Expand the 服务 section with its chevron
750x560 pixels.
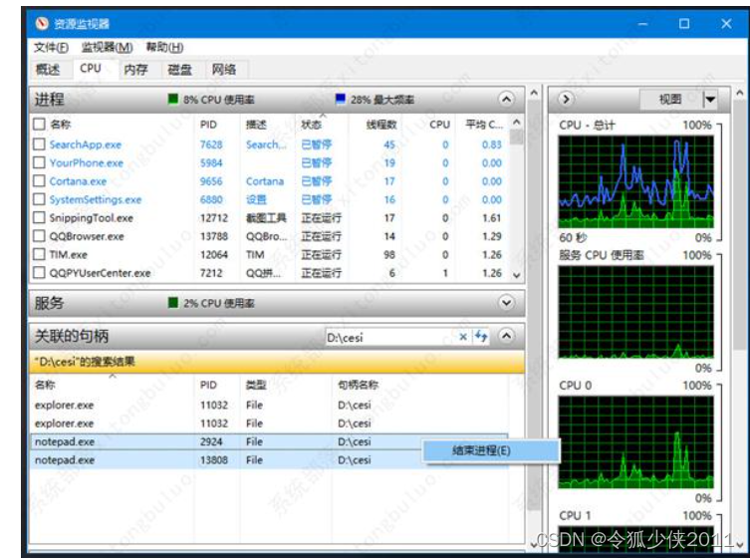(506, 303)
